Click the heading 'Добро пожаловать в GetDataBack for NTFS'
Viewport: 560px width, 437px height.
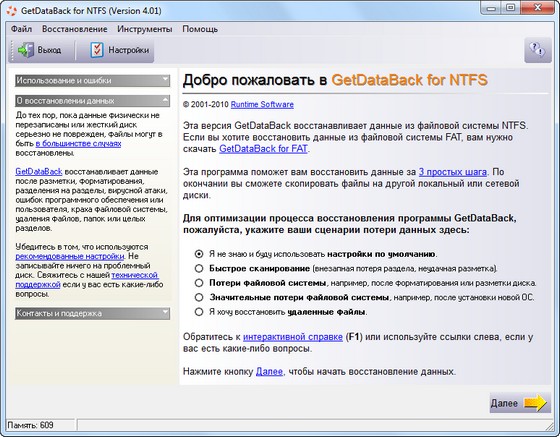(335, 80)
